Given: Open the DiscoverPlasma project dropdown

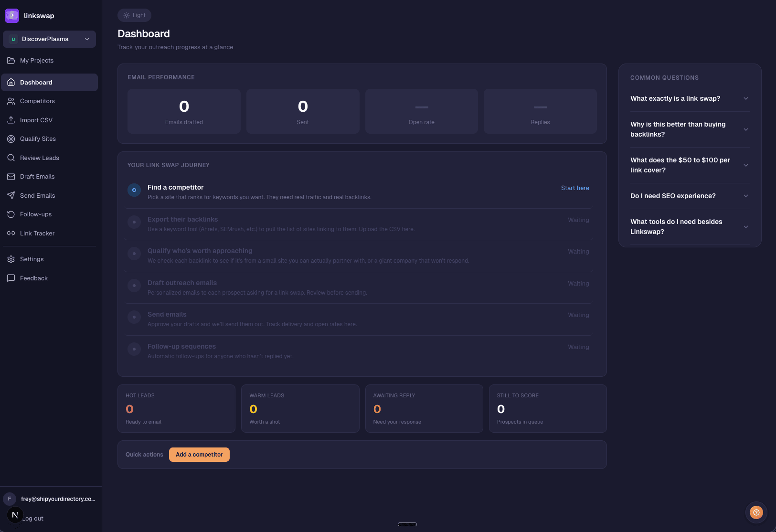Looking at the screenshot, I should (x=50, y=39).
